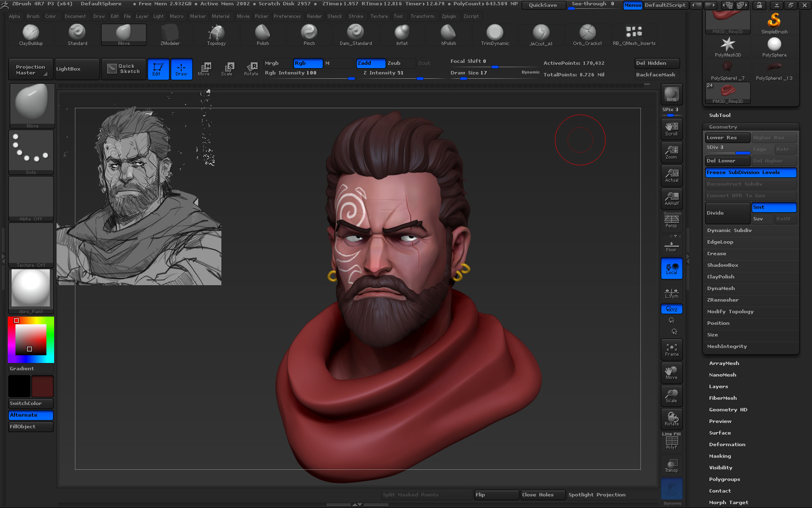The height and width of the screenshot is (508, 812).
Task: Click the Divide button
Action: click(x=727, y=213)
